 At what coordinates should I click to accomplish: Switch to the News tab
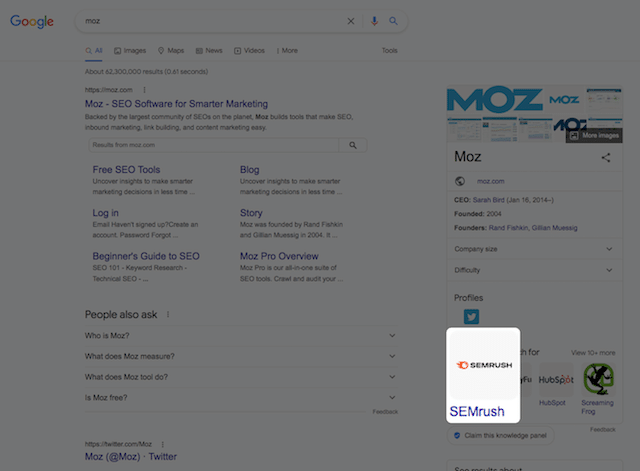click(x=209, y=50)
